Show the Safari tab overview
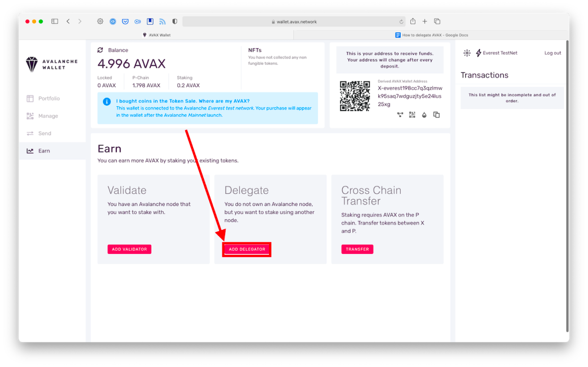 tap(437, 21)
